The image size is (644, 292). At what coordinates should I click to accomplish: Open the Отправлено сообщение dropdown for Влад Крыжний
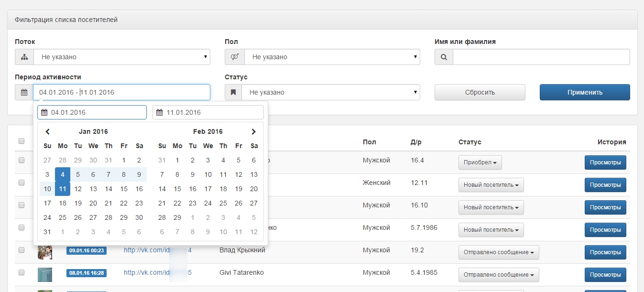pyautogui.click(x=499, y=252)
